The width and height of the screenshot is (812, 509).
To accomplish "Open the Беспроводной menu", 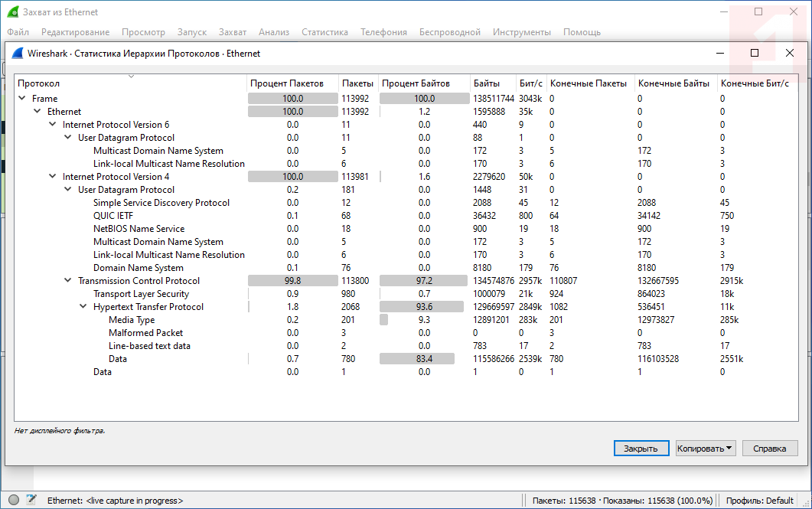I will pyautogui.click(x=450, y=32).
